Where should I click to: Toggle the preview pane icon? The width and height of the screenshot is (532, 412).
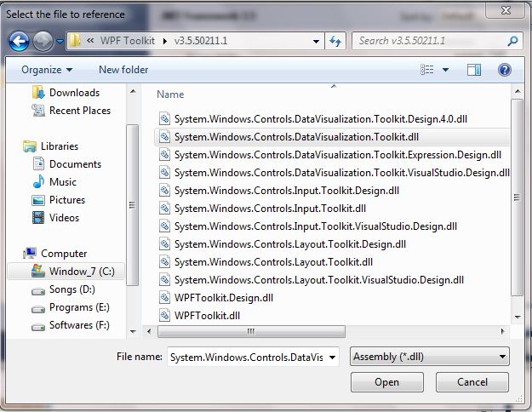click(473, 70)
